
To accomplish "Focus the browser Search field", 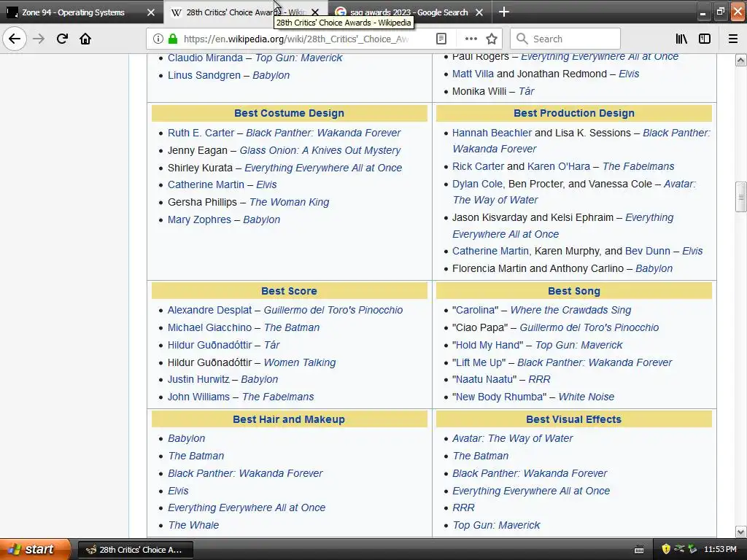I will click(565, 39).
